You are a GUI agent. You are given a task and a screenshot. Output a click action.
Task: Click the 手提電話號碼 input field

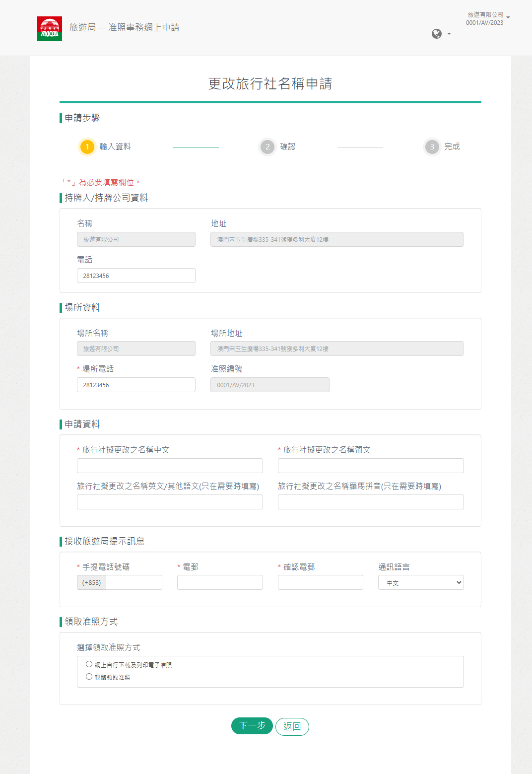134,582
